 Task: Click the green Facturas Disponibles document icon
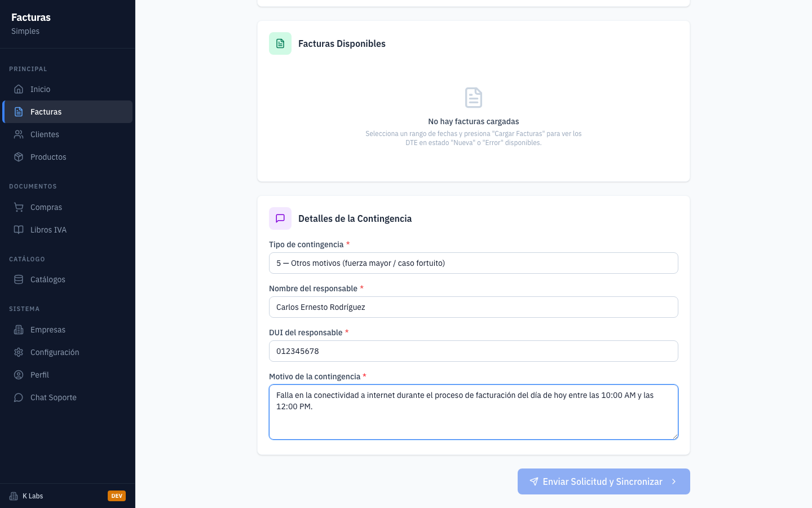pyautogui.click(x=280, y=43)
